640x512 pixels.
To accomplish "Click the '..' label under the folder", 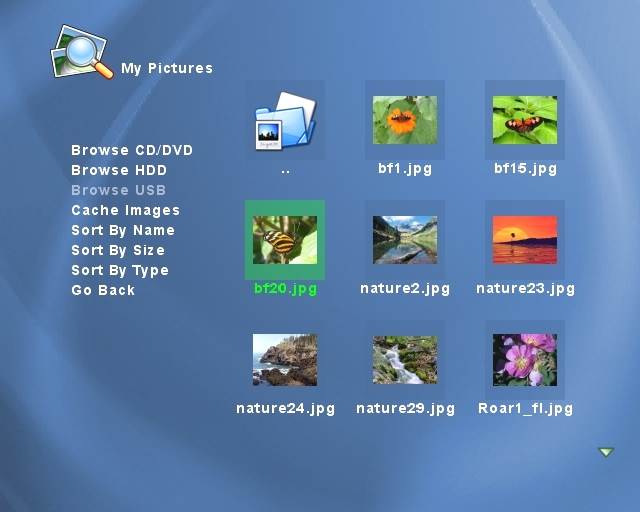I will pyautogui.click(x=285, y=172).
